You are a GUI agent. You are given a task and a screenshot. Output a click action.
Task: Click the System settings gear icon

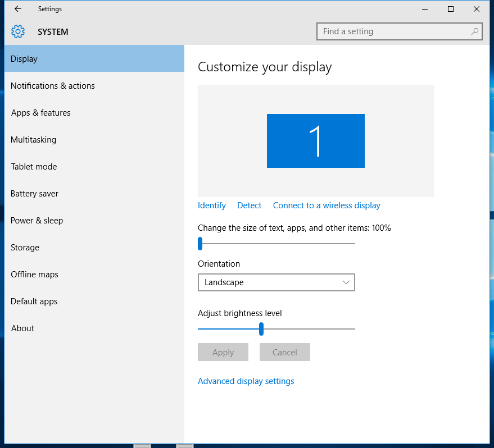point(18,31)
